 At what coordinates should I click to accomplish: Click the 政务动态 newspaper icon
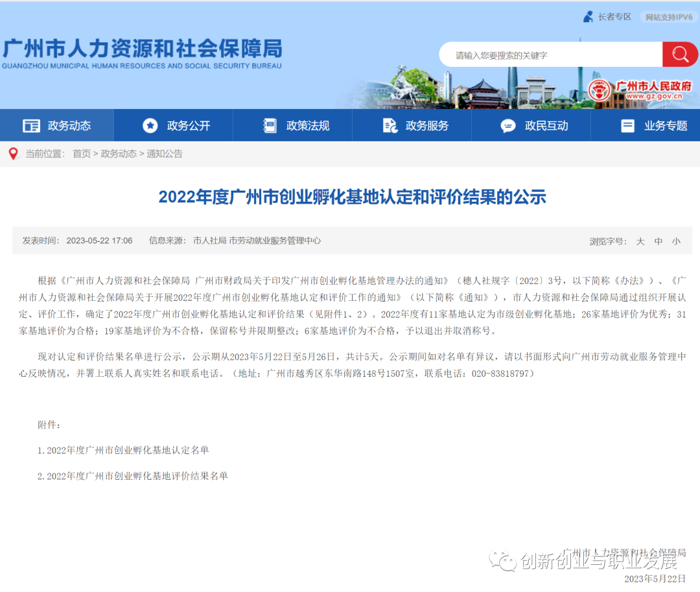click(31, 126)
